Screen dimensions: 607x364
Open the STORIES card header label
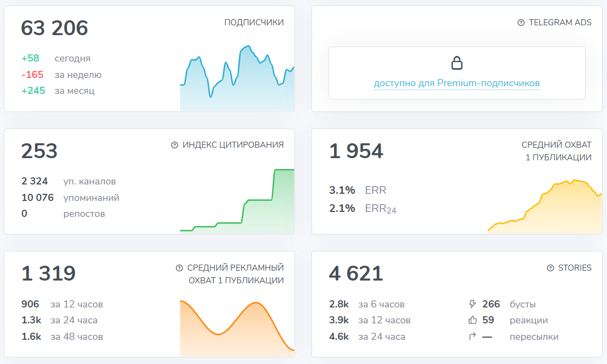coord(575,268)
